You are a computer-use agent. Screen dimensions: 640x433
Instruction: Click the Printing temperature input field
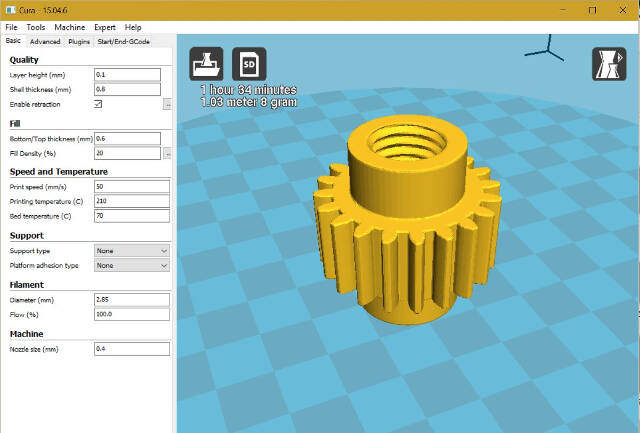pyautogui.click(x=132, y=201)
